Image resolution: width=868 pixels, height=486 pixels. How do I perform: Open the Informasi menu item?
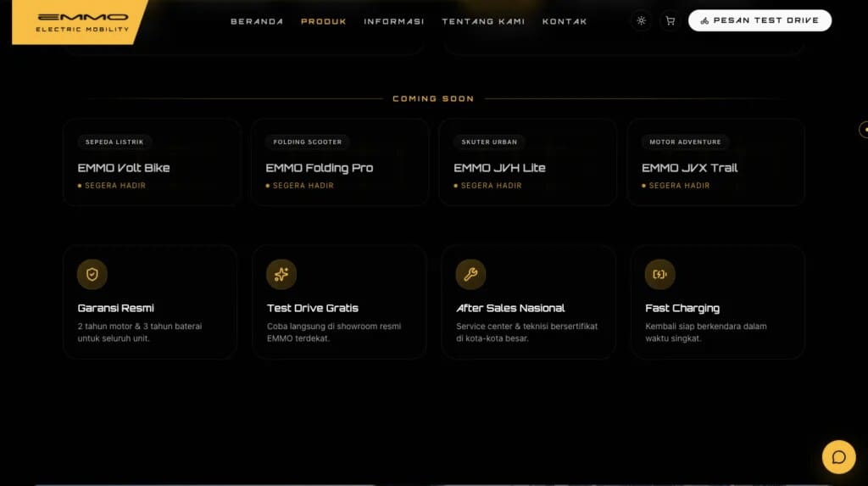point(393,21)
